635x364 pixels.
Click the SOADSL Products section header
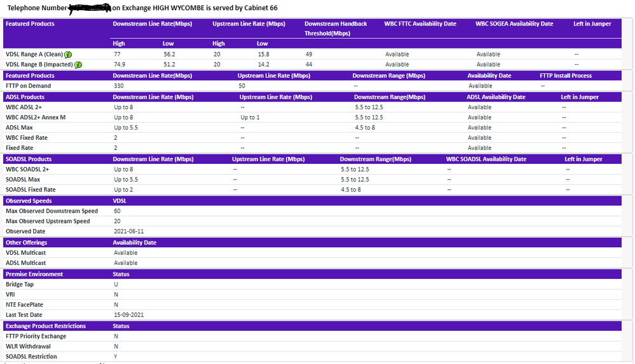[29, 159]
